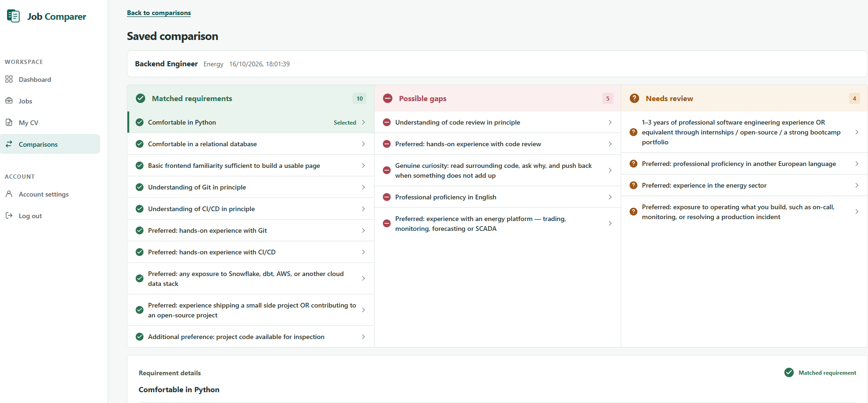The width and height of the screenshot is (868, 403).
Task: Select Basic frontend familiarity requirement row
Action: point(251,166)
